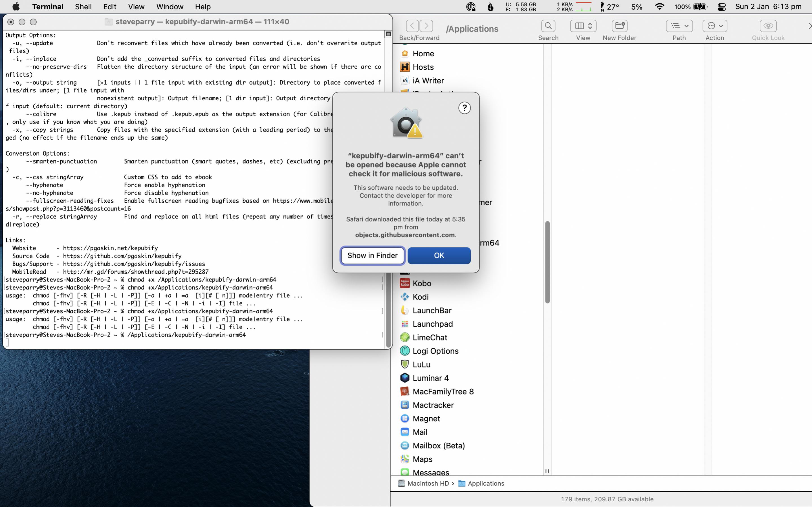This screenshot has height=507, width=812.
Task: Click the Terminal scrollback marker icon
Action: click(388, 34)
